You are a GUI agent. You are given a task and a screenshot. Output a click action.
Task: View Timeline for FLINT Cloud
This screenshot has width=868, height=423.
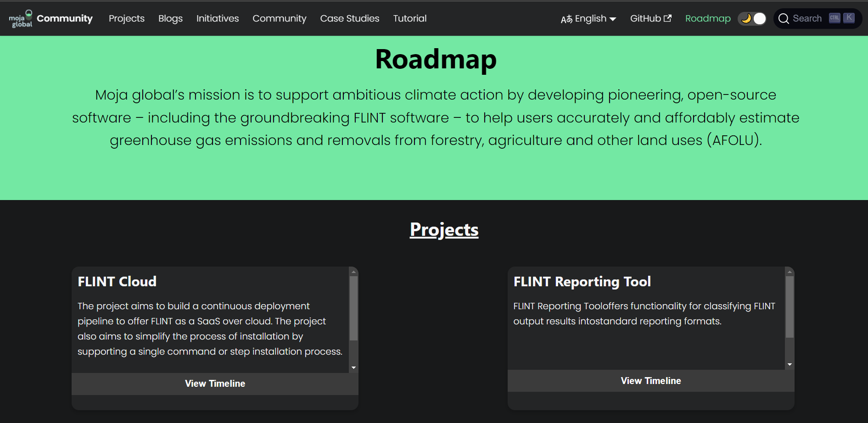[x=215, y=384]
